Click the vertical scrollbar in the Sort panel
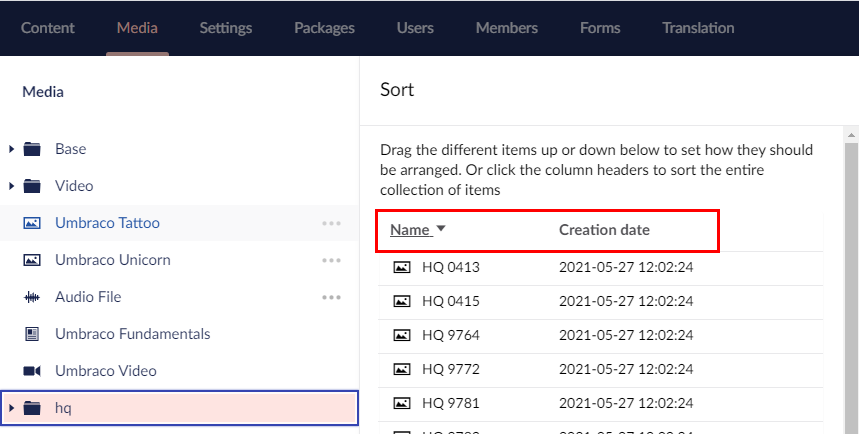 851,280
